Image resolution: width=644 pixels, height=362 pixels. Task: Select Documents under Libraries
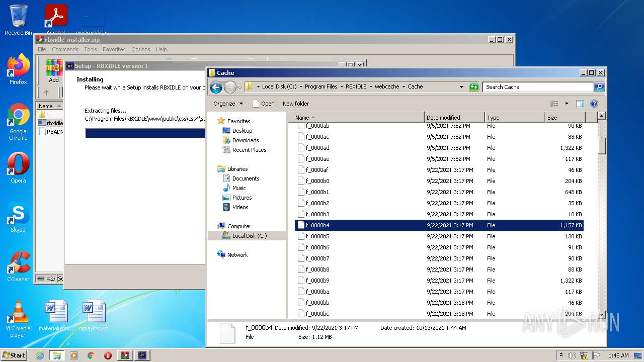click(246, 178)
